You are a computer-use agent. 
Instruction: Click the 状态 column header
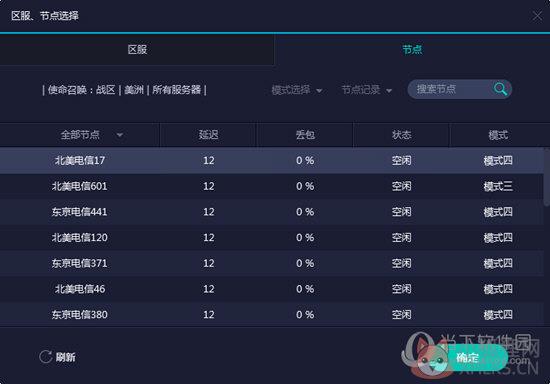[x=402, y=135]
